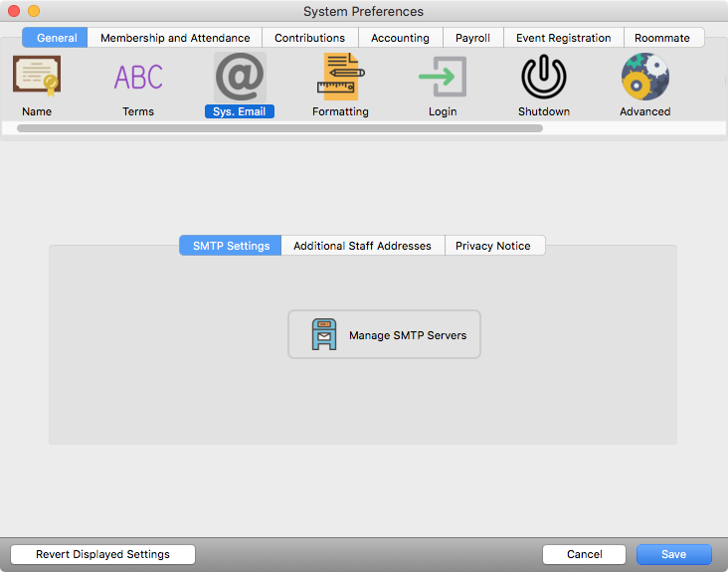Select the Payroll tab
Screen dimensions: 728x572
[x=472, y=38]
